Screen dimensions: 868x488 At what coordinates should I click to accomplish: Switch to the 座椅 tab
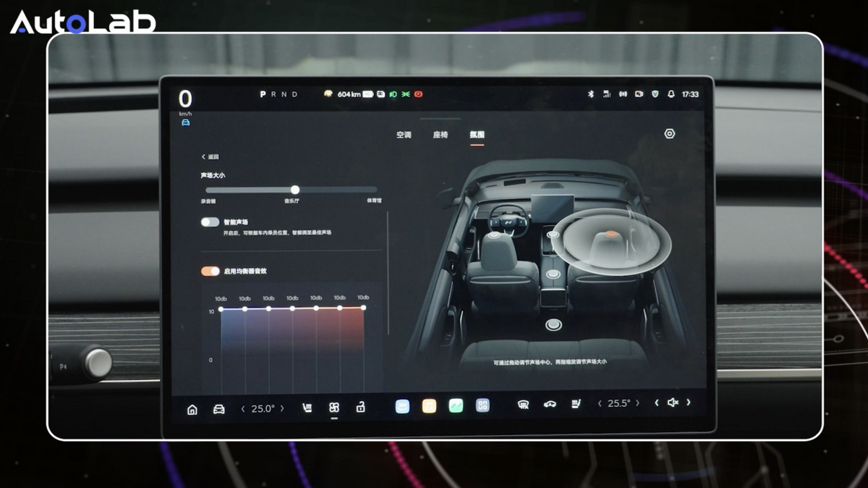coord(441,135)
